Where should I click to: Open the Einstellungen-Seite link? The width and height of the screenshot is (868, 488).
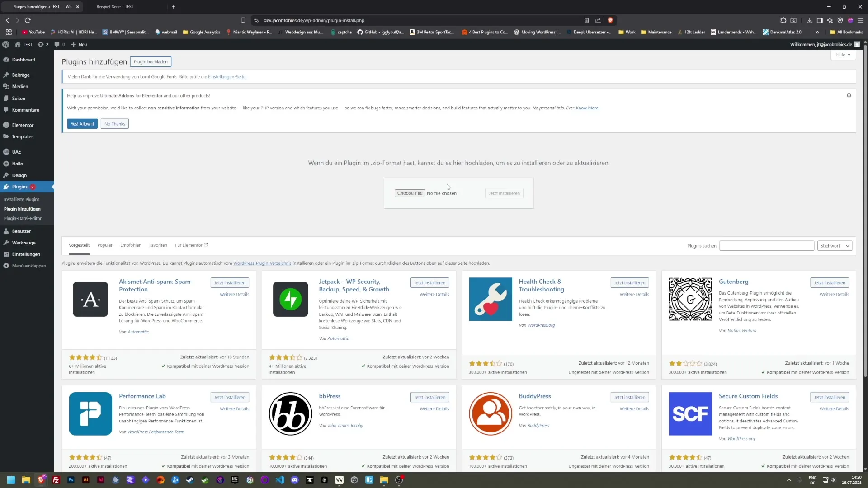tap(227, 77)
